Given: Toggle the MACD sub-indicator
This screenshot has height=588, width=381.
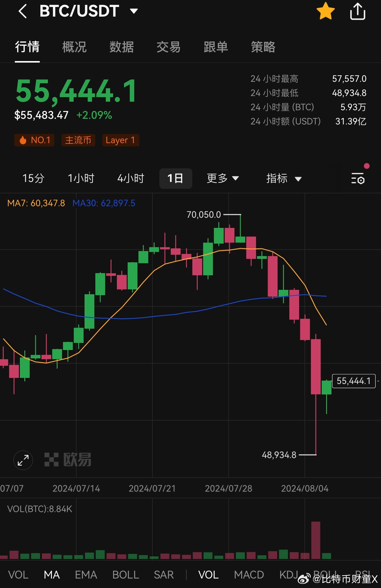Looking at the screenshot, I should pos(249,575).
